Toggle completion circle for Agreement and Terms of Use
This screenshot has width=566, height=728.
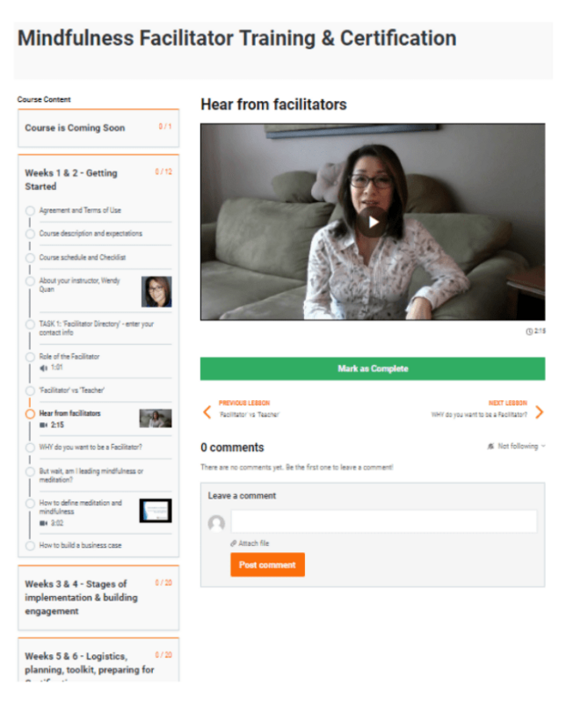(30, 211)
